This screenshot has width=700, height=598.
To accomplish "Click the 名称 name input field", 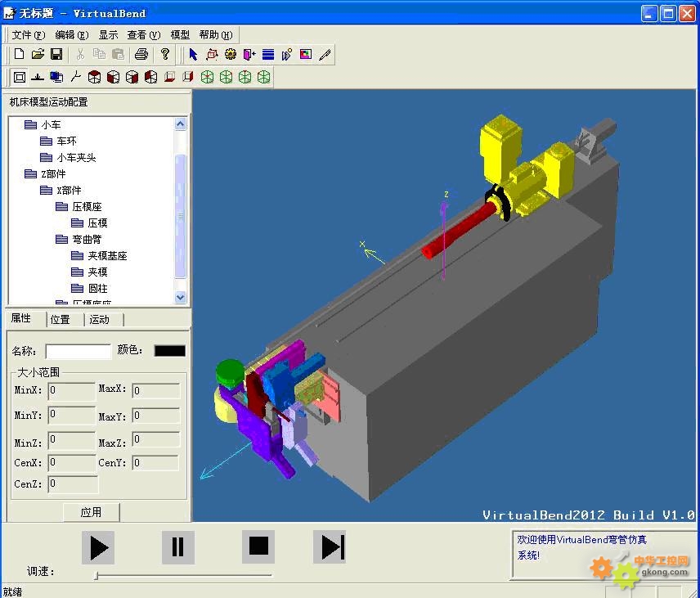I will pos(79,351).
